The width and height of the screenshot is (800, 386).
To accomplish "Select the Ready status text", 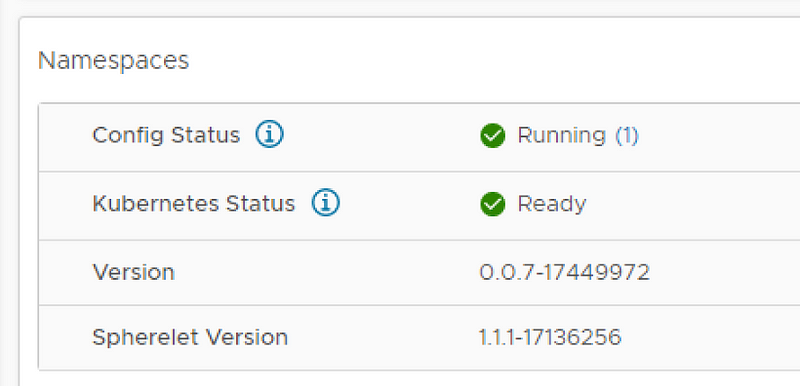I will tap(552, 204).
